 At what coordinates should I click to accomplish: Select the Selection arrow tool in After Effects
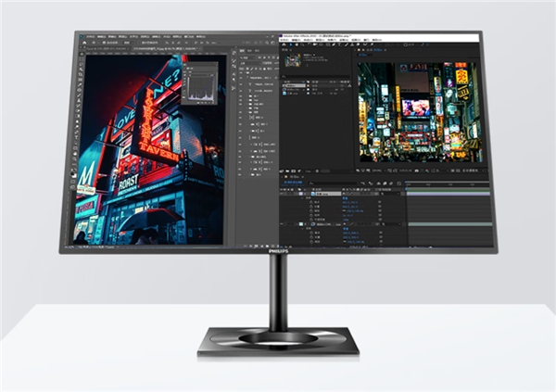[291, 44]
